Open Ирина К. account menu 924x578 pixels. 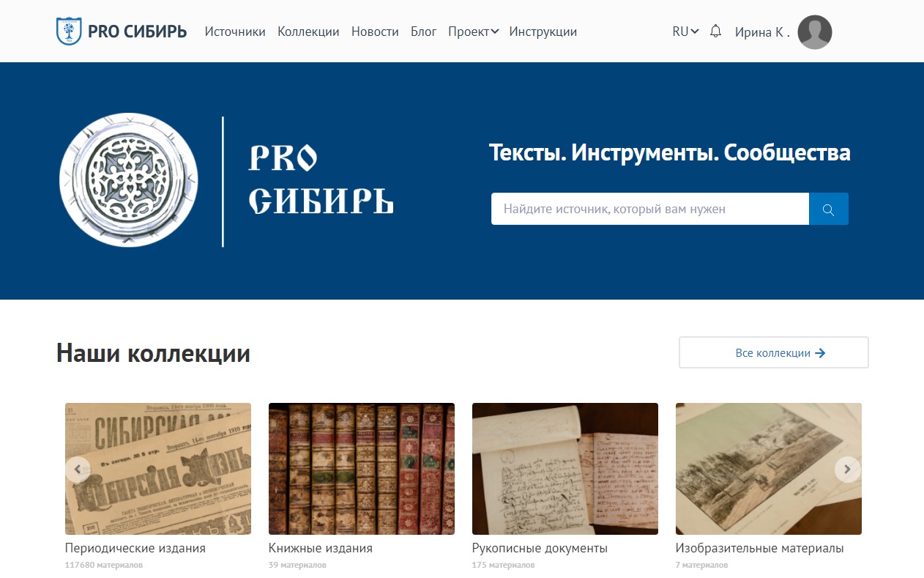[762, 32]
